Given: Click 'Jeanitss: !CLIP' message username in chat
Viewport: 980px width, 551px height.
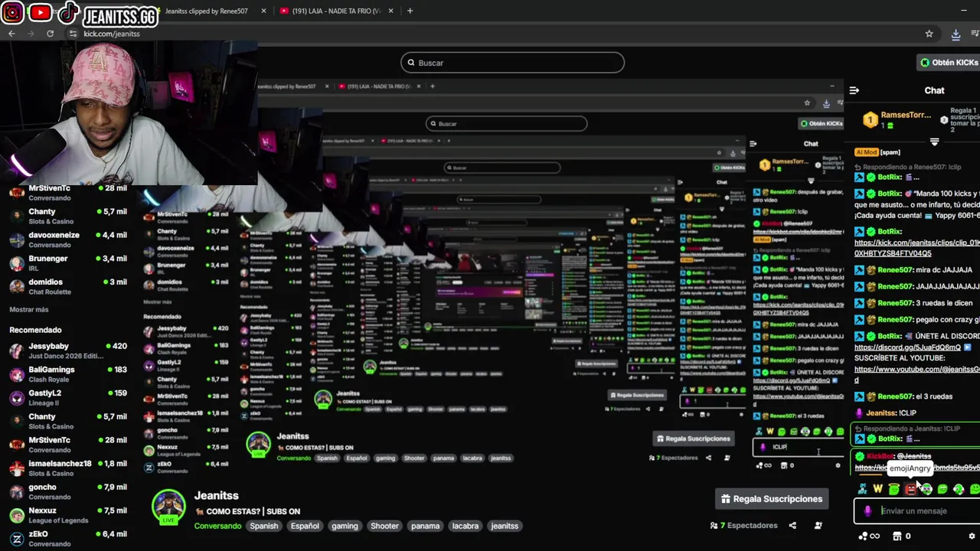Looking at the screenshot, I should [880, 413].
